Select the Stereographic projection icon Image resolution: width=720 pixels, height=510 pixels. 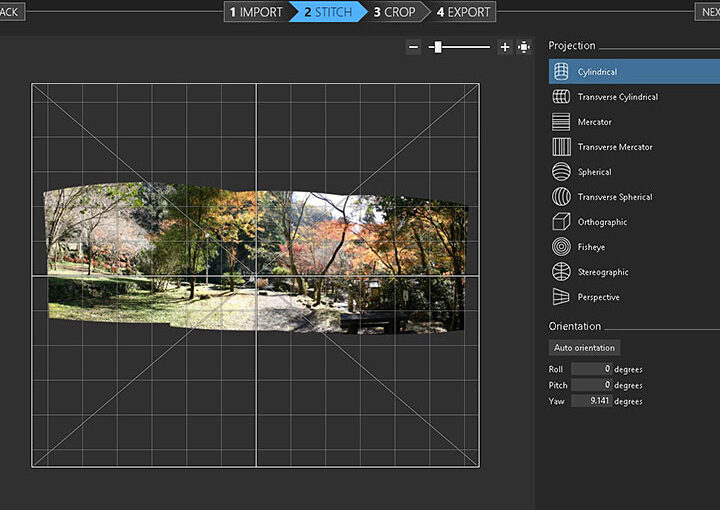click(561, 272)
